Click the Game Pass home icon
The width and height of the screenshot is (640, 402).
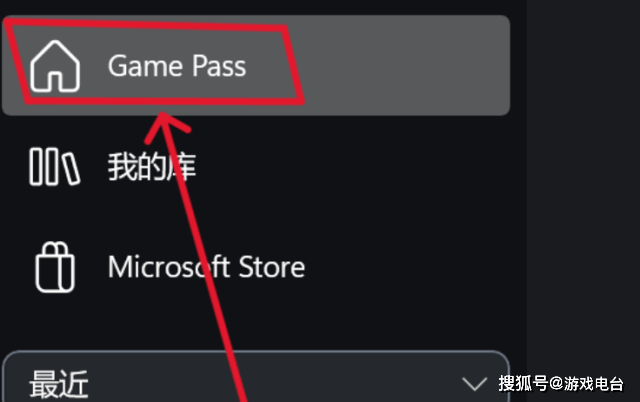[x=55, y=66]
